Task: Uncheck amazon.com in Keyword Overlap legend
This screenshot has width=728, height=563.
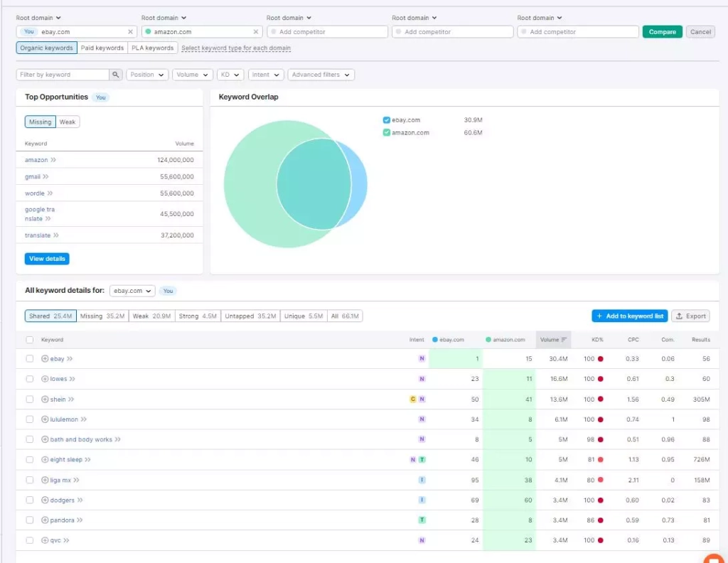Action: tap(386, 133)
